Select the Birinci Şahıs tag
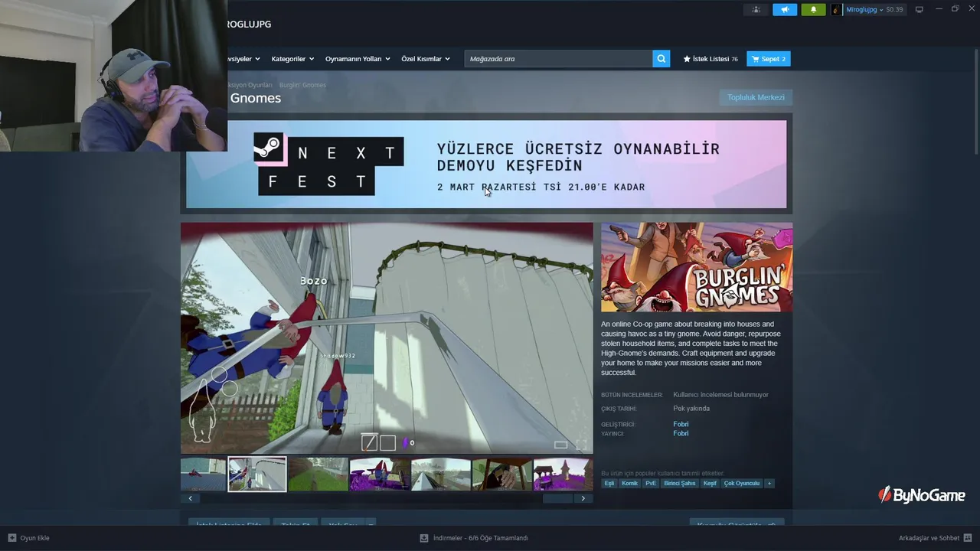This screenshot has width=980, height=551. [x=680, y=483]
